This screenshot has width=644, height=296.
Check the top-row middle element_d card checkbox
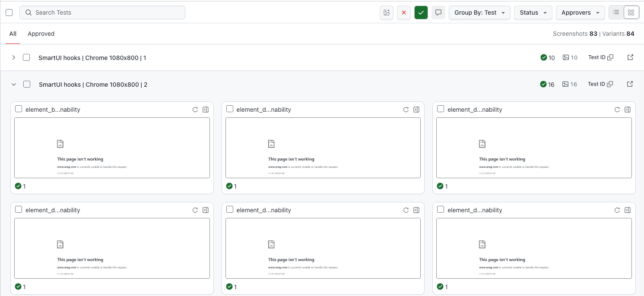pos(230,109)
